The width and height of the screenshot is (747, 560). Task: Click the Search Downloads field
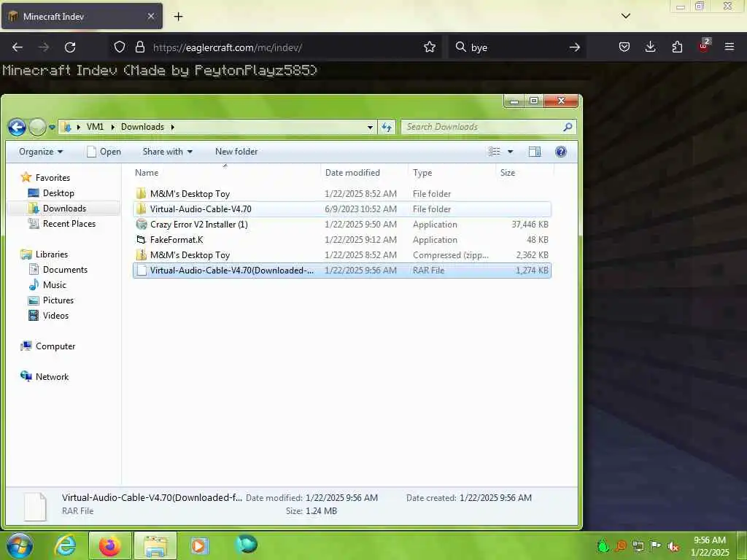[x=489, y=127]
